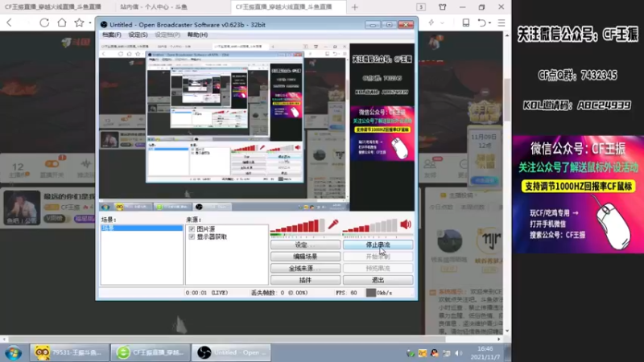Viewport: 644px width, 362px height.
Task: Click the scroll-right arrow of the horizontal scrollbar
Action: click(499, 339)
